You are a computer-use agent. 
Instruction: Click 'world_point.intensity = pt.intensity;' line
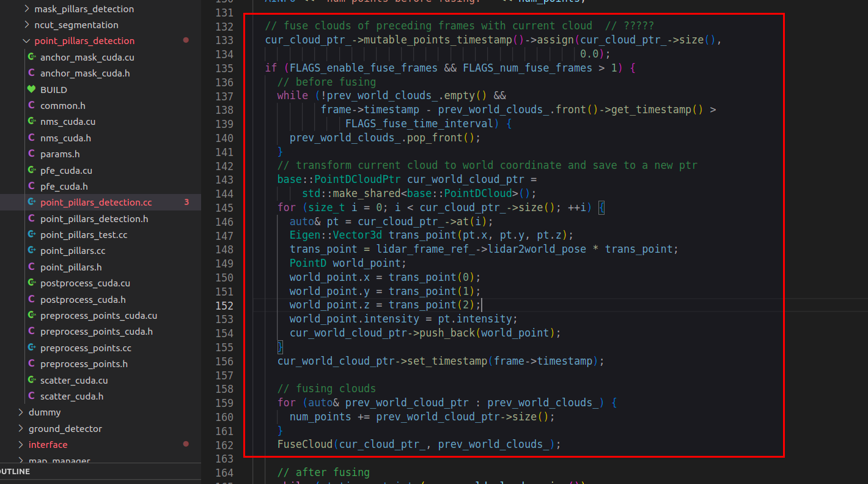404,319
